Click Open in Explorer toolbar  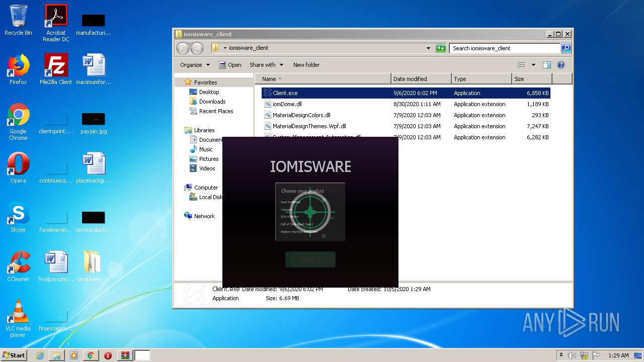[x=230, y=65]
